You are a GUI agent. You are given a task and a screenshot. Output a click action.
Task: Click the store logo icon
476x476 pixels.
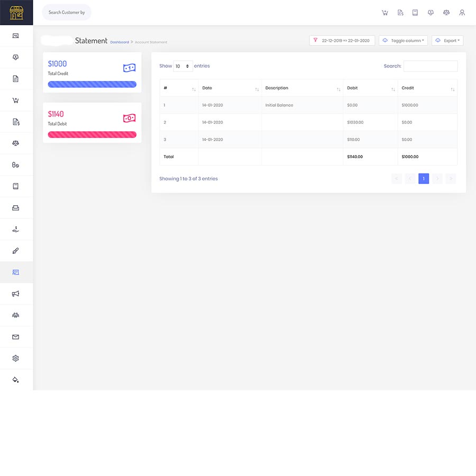pyautogui.click(x=16, y=13)
